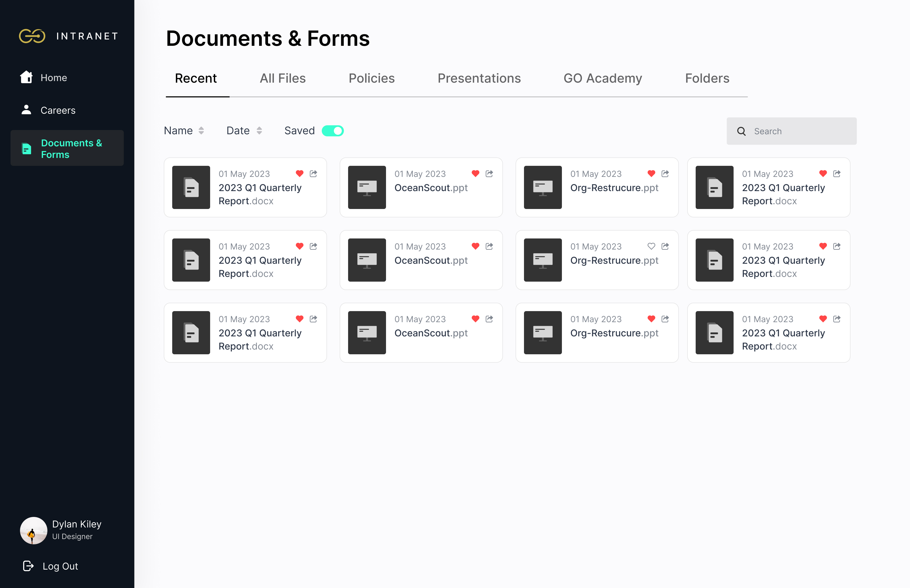The width and height of the screenshot is (910, 588).
Task: Go to the GO Academy tab
Action: (x=603, y=78)
